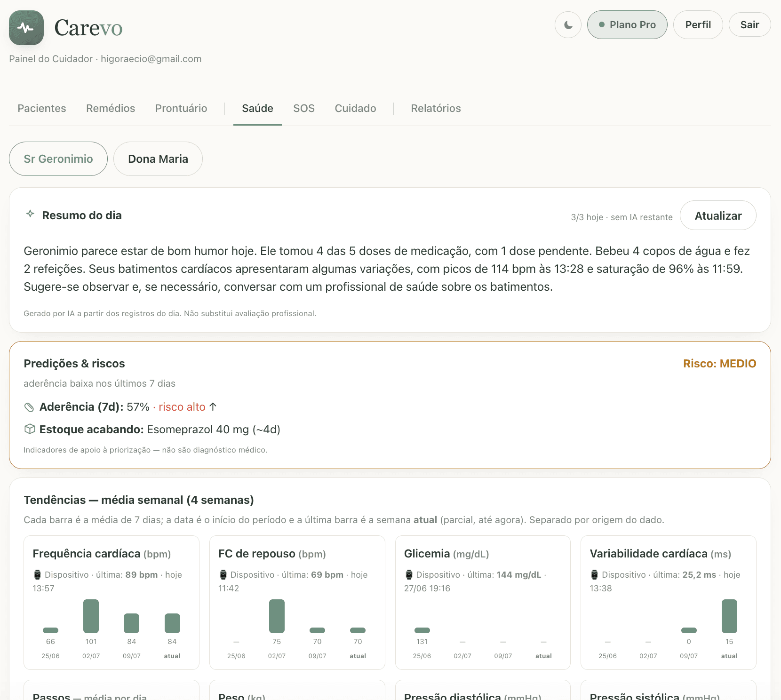
Task: Click the watch icon in Variabilidade cardíaca card
Action: pyautogui.click(x=594, y=574)
